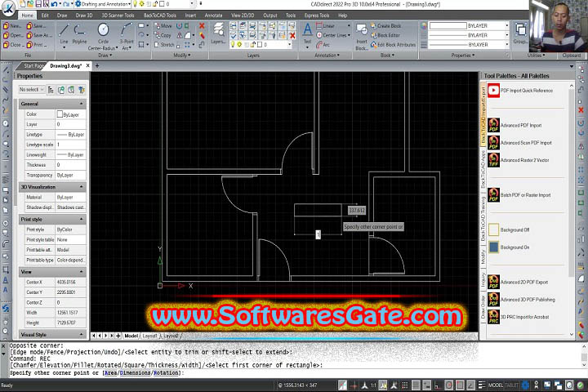Open the Drafting and Annotation workspace dropdown
This screenshot has height=392, width=588.
(x=103, y=4)
